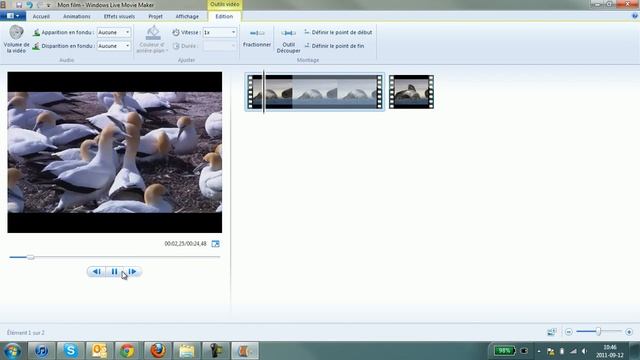This screenshot has height=360, width=640.
Task: Click the 00:02,25/00:24,48 time readout
Action: tap(185, 244)
